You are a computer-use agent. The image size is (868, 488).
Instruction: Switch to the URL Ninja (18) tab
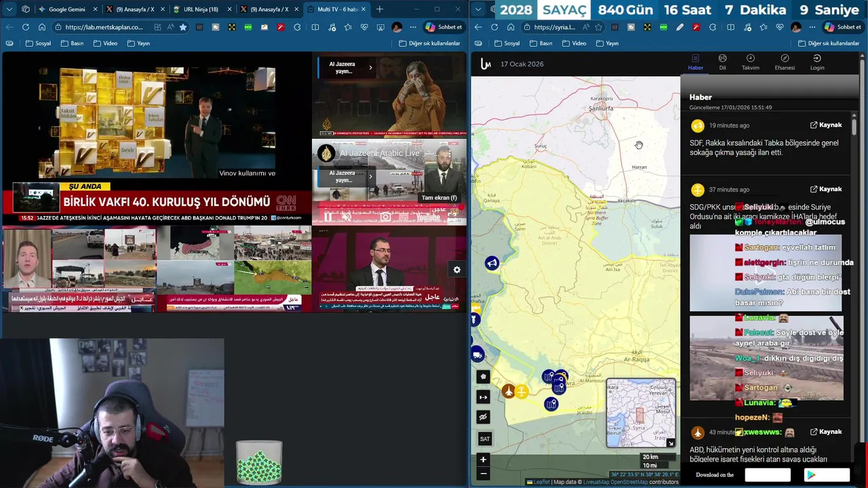click(x=201, y=9)
